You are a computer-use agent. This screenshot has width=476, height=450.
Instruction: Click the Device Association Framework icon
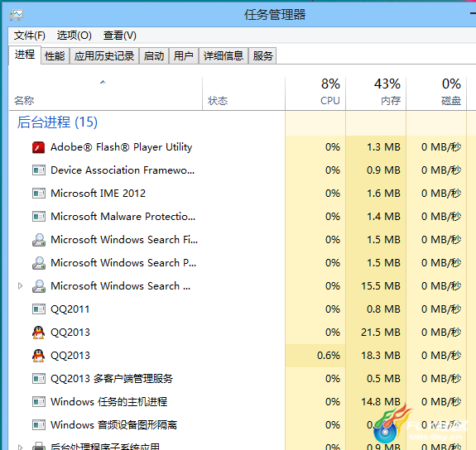point(39,170)
